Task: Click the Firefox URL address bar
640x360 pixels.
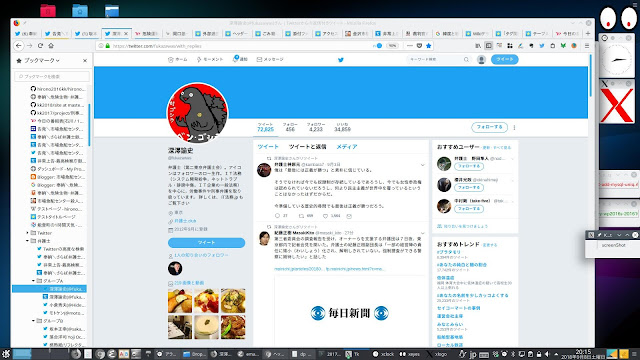Action: pos(241,46)
